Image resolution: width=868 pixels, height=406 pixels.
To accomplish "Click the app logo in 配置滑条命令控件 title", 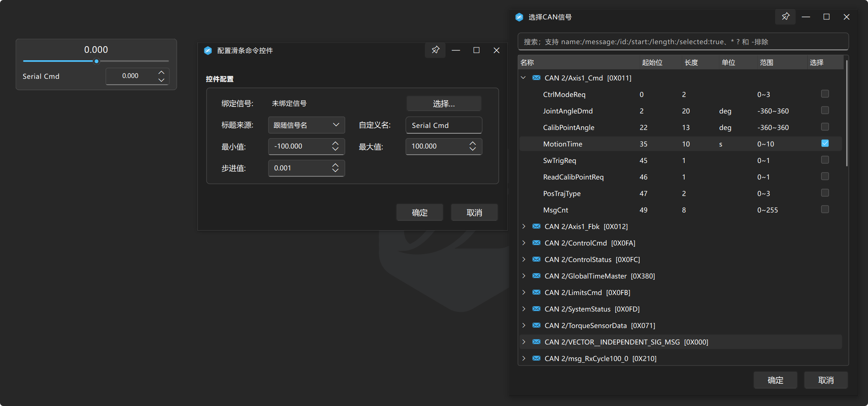I will coord(208,50).
